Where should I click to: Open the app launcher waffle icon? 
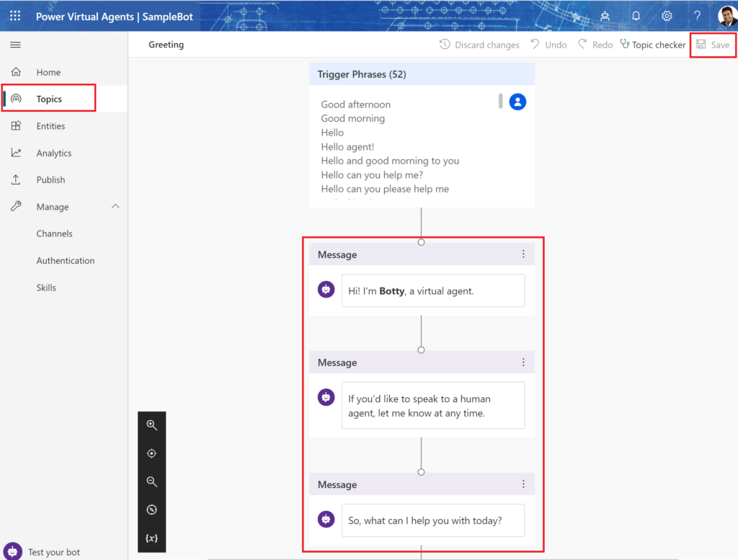pos(14,15)
